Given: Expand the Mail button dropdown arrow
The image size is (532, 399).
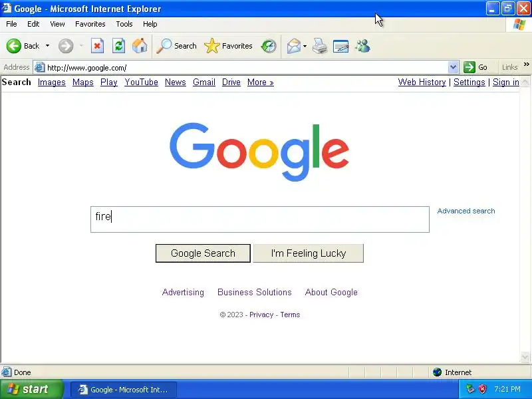Looking at the screenshot, I should pyautogui.click(x=305, y=46).
